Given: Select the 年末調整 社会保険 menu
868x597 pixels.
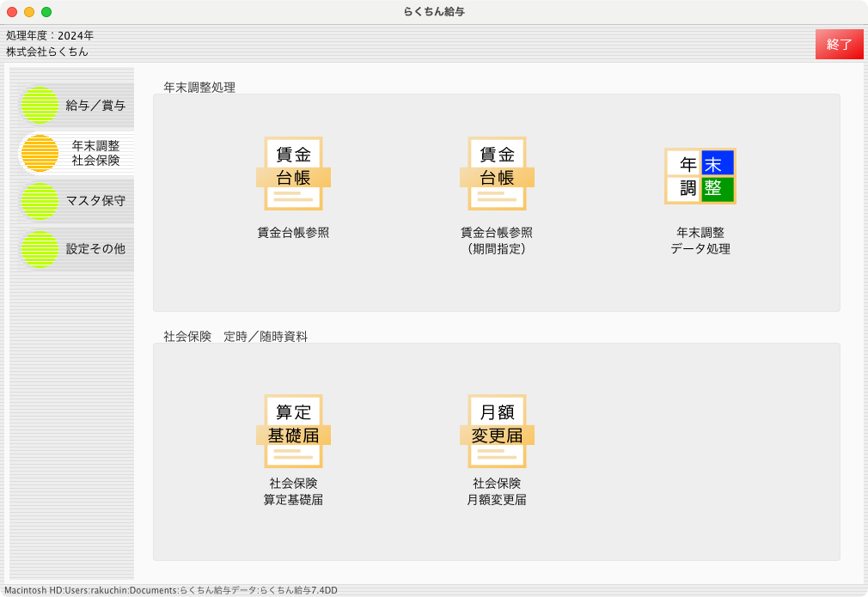Looking at the screenshot, I should (x=76, y=153).
